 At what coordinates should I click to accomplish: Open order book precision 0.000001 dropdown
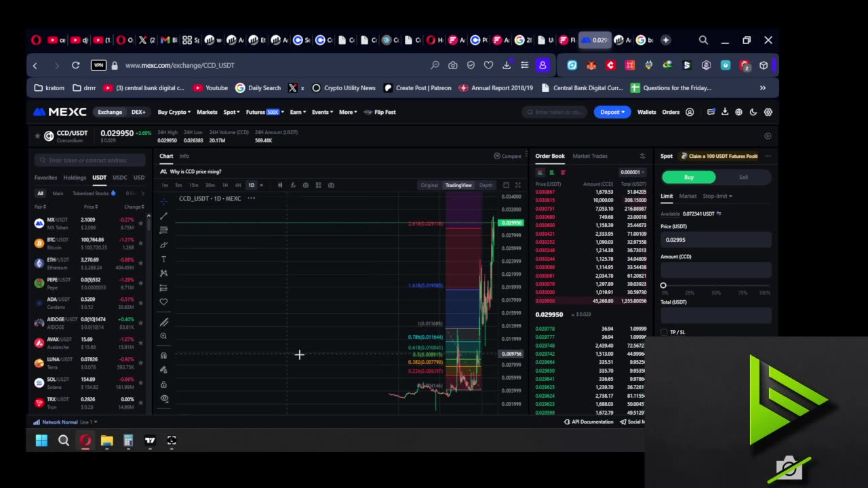[632, 172]
